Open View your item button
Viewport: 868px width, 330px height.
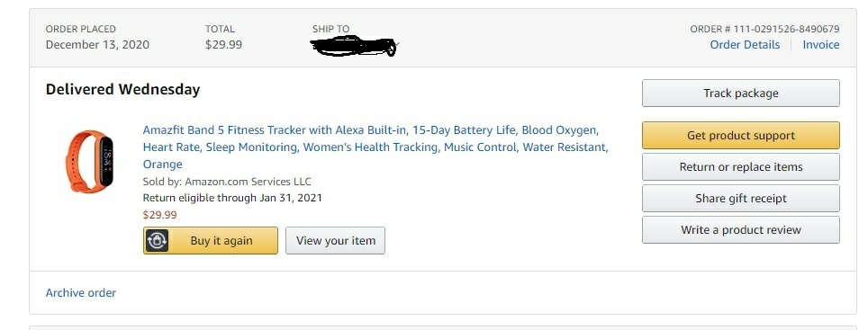[336, 240]
